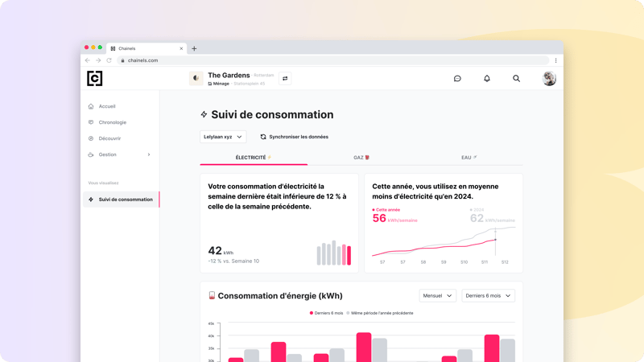Click the Consommation d'énergie (kWh) heading
Image resolution: width=644 pixels, height=362 pixels.
(280, 296)
